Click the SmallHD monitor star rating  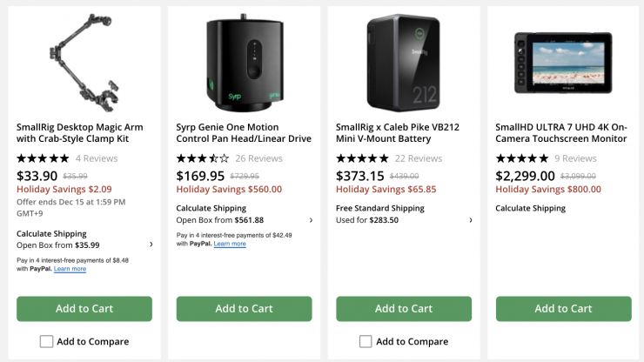522,158
